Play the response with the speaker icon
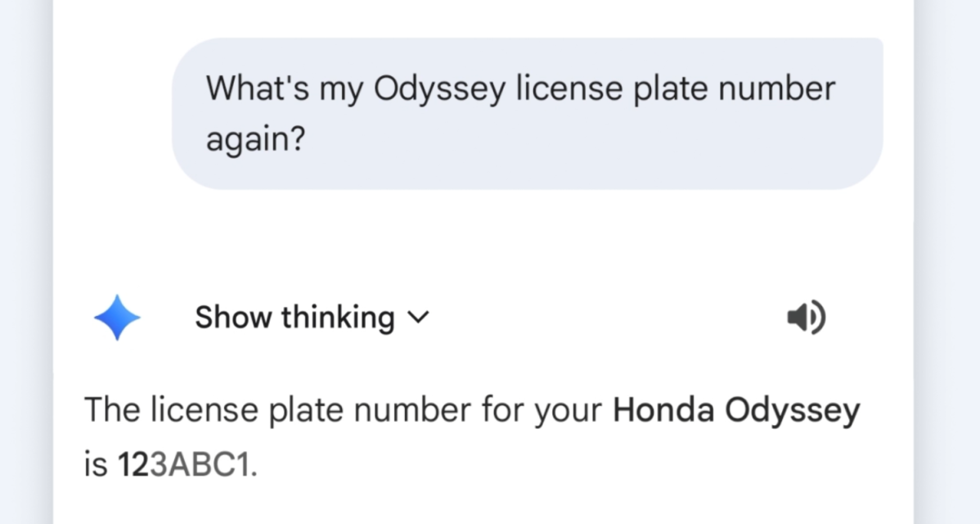This screenshot has width=980, height=524. tap(805, 318)
